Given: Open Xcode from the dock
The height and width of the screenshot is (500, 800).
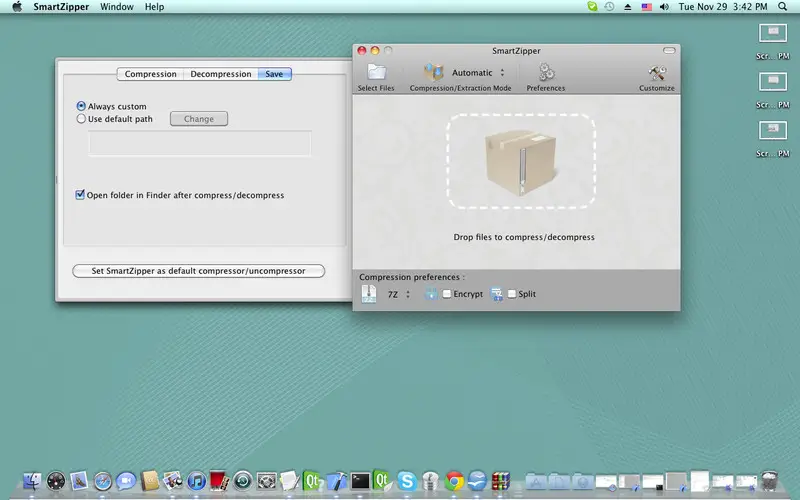Looking at the screenshot, I should click(336, 481).
